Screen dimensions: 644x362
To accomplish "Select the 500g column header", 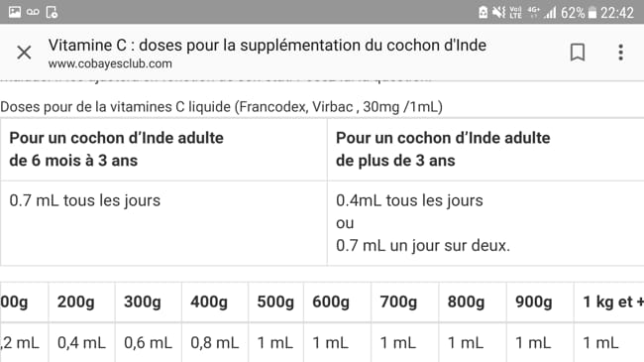I will [275, 302].
